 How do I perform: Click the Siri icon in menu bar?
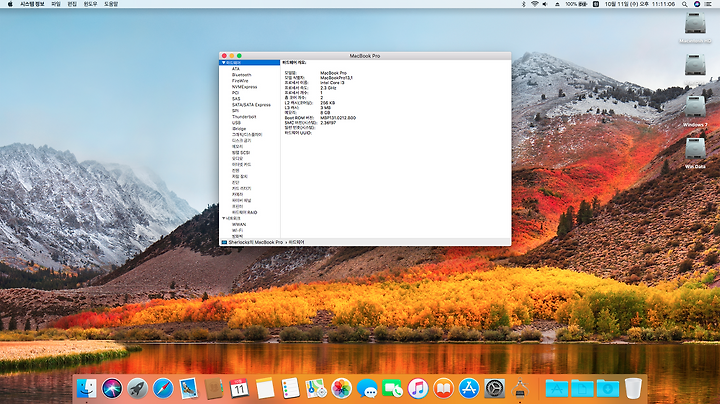tap(697, 4)
